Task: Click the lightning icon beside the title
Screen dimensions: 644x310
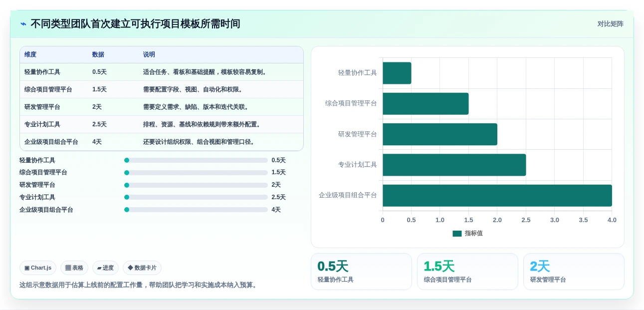Action: tap(23, 24)
